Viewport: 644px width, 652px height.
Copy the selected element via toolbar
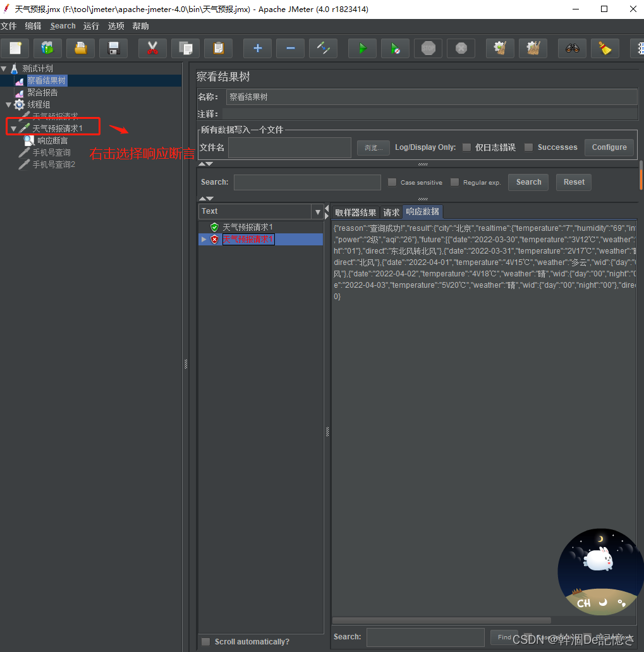point(185,48)
